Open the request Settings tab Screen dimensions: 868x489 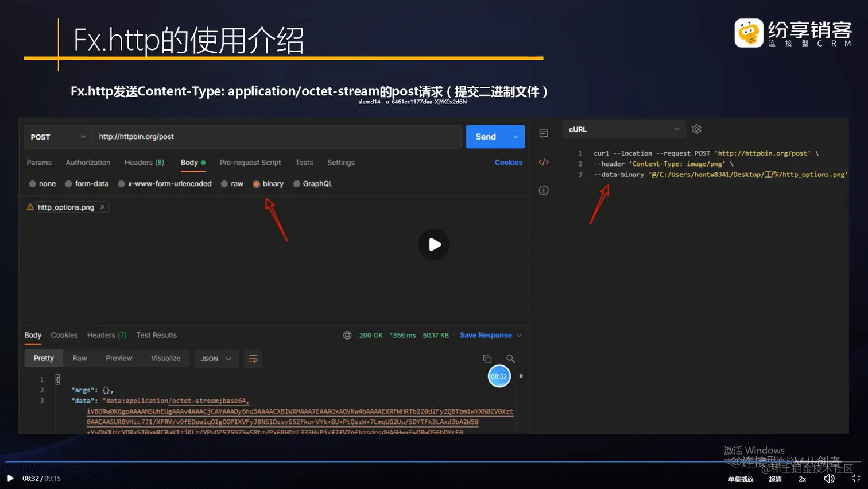click(x=341, y=163)
